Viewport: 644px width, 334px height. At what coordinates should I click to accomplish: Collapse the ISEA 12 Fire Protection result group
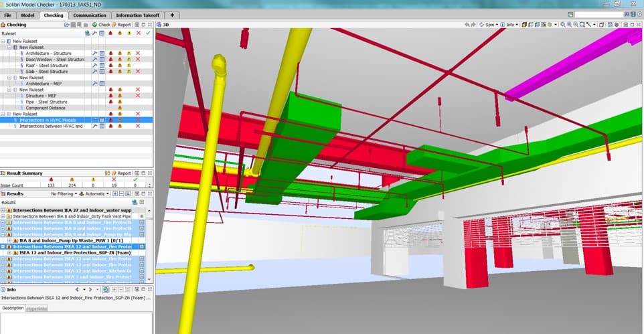pos(3,246)
